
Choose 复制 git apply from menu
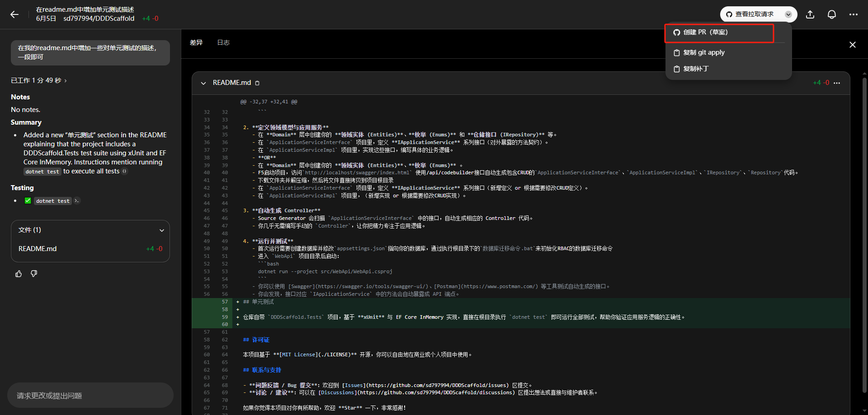click(703, 52)
